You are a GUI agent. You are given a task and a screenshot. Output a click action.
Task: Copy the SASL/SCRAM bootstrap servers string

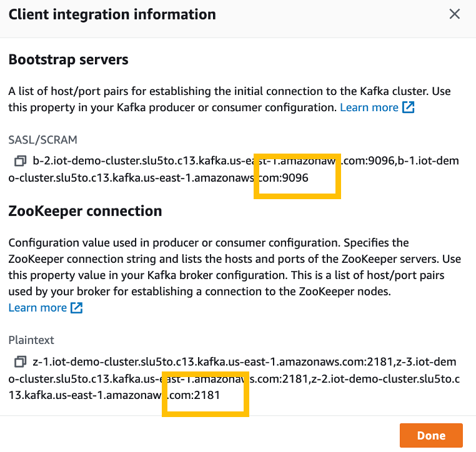21,161
